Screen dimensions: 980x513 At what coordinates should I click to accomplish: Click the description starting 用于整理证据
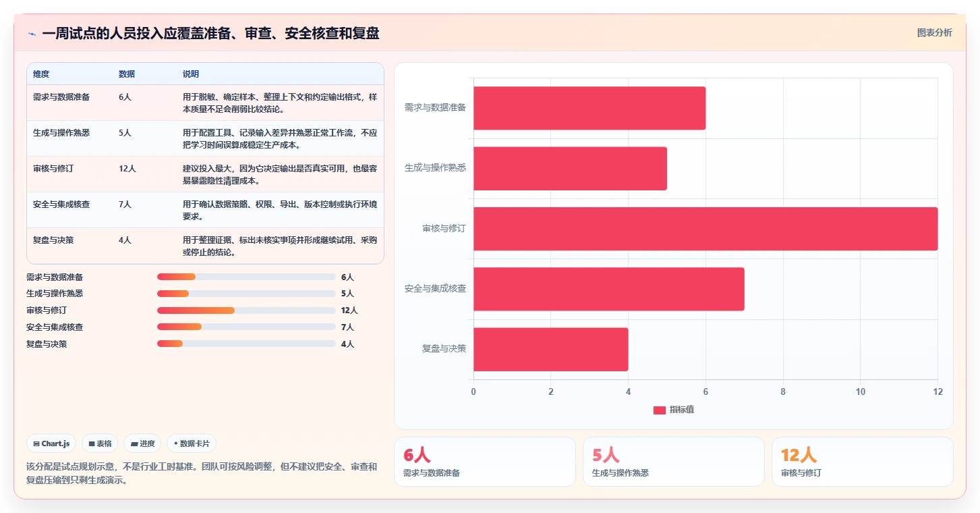pyautogui.click(x=280, y=246)
